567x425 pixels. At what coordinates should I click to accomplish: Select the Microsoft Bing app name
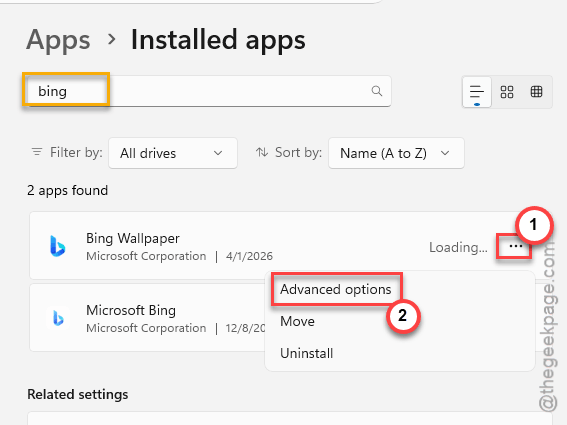click(x=131, y=310)
